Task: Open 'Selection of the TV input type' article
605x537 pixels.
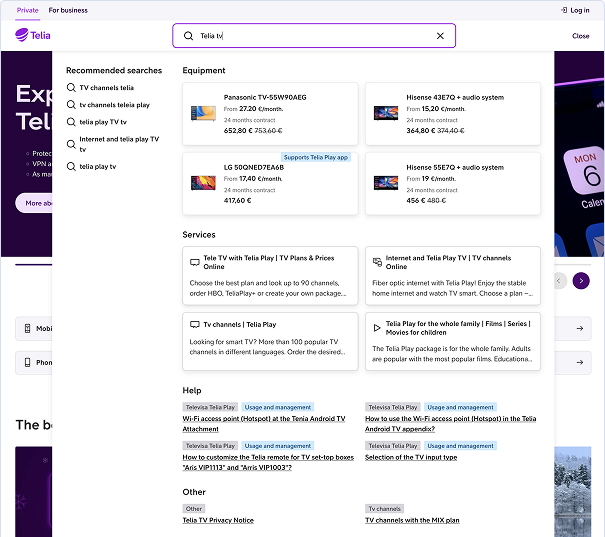Action: [411, 457]
